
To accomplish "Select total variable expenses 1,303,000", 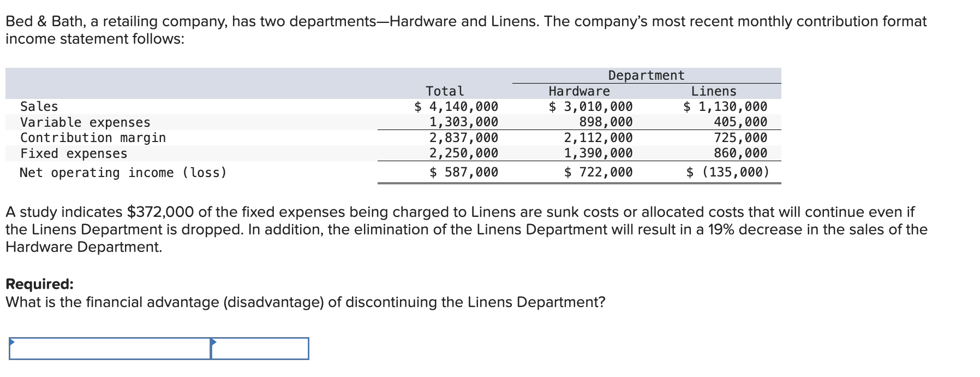I will pos(464,122).
